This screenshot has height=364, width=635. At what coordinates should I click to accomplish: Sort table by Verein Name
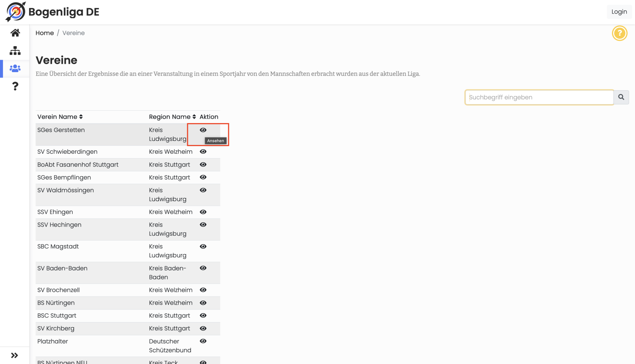(x=60, y=117)
